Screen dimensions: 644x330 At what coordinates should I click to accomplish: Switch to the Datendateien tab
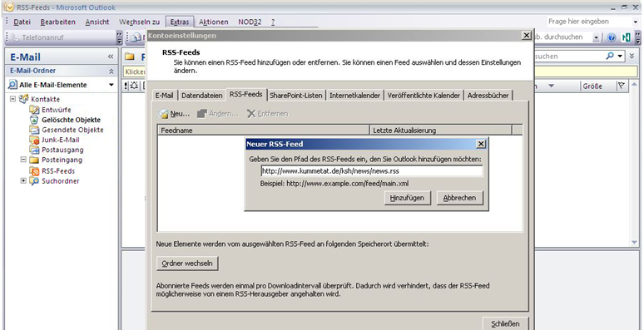point(201,96)
